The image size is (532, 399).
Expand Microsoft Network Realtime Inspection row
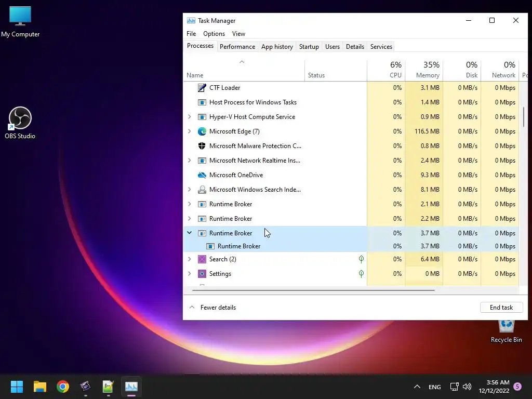tap(190, 161)
